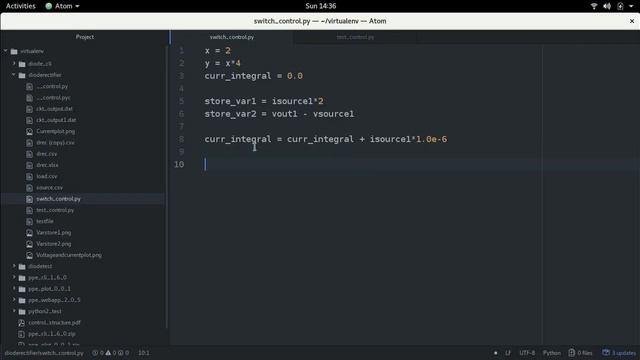Expand the ppe_cli_1.6.0 folder arrow
This screenshot has height=360, width=640.
[x=14, y=278]
